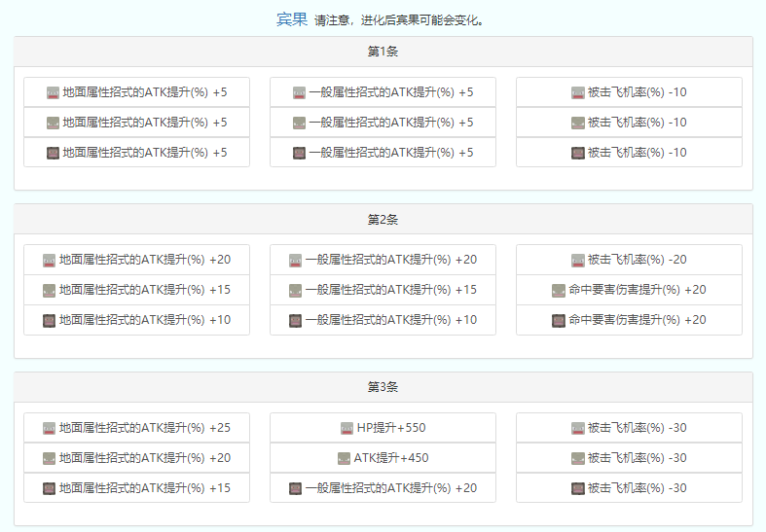Click icon beside 一般属性招式的ATK提升(%) +10

[x=296, y=320]
